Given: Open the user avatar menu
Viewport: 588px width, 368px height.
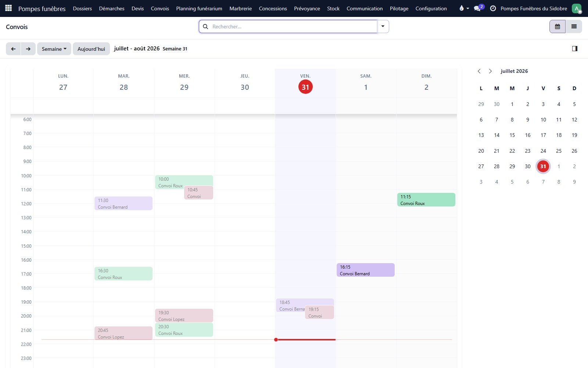Looking at the screenshot, I should 577,8.
